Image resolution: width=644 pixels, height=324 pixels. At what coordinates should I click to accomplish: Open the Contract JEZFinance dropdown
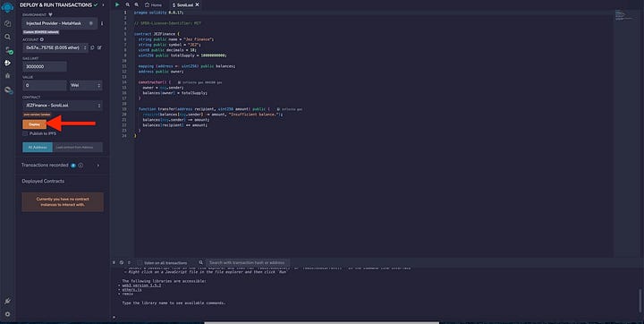63,106
